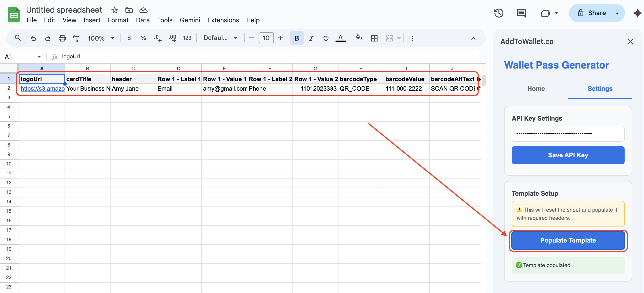Toggle italic formatting
This screenshot has width=644, height=293.
pyautogui.click(x=311, y=38)
